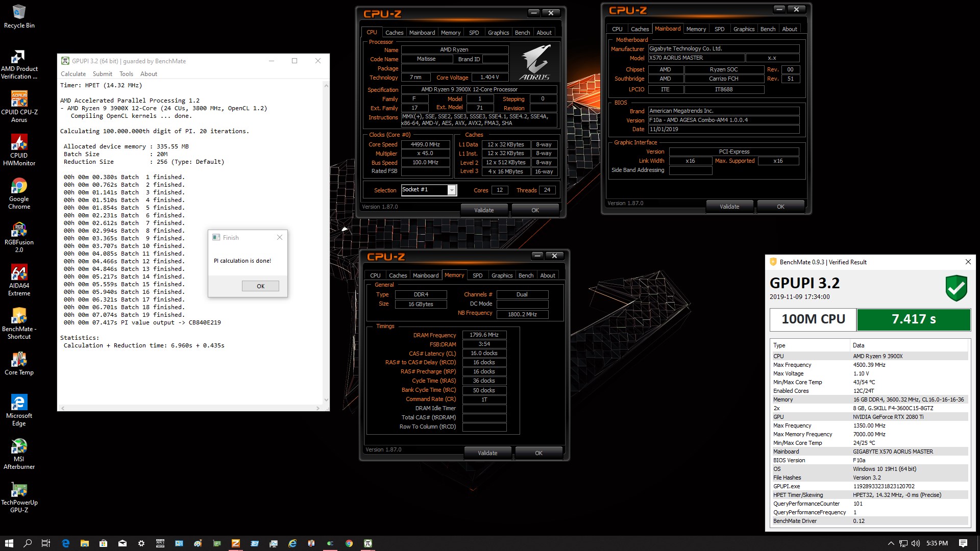
Task: Click the orange Z app on taskbar
Action: [x=236, y=543]
